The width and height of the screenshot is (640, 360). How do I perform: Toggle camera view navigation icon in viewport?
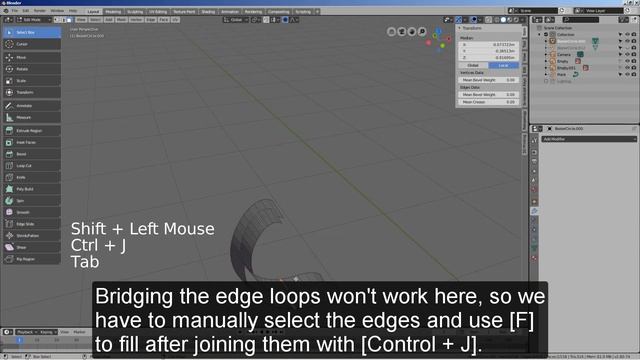tap(402, 31)
